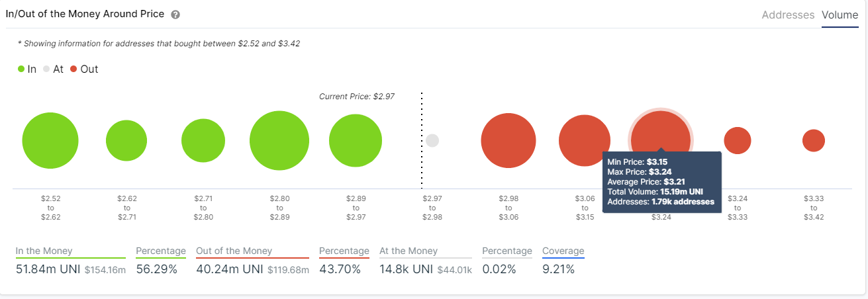Click the green bubble for $2.80 to $2.89
Image resolution: width=868 pixels, height=299 pixels.
279,141
